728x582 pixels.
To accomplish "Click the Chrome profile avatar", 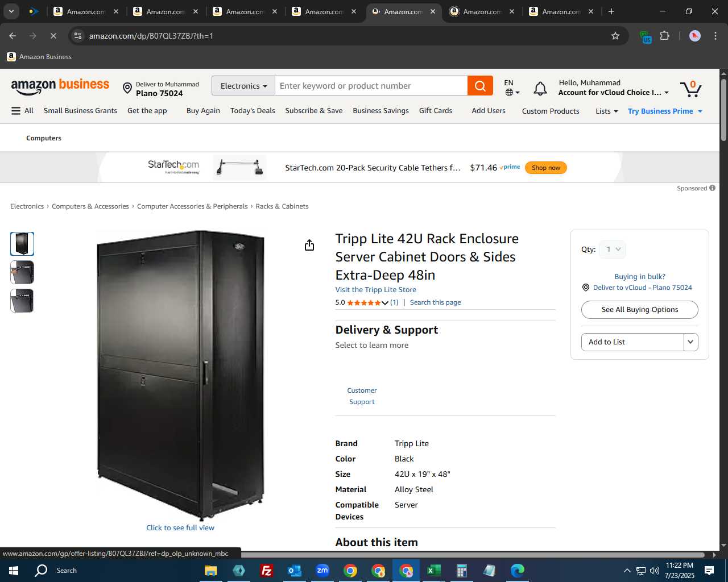I will (x=695, y=36).
